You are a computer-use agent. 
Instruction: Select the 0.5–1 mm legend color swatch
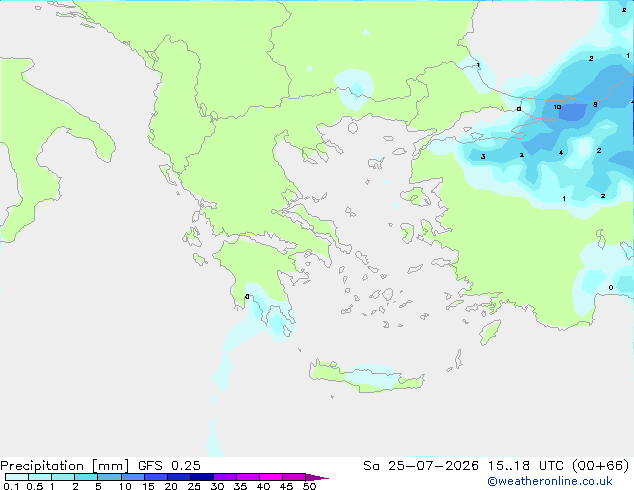pos(40,477)
